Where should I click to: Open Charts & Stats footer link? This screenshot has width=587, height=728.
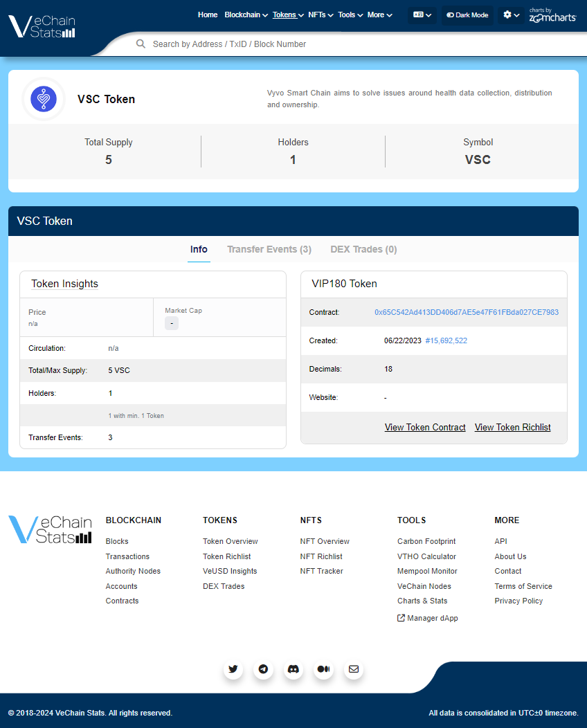tap(423, 601)
